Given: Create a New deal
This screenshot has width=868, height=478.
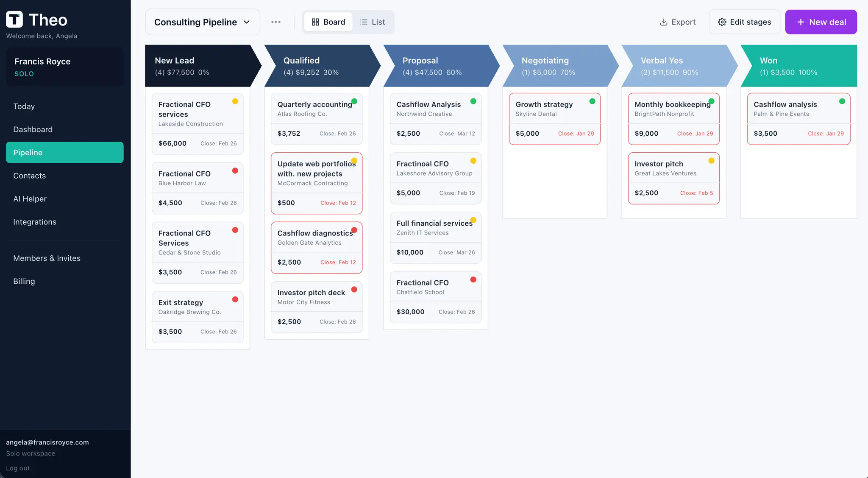Looking at the screenshot, I should (x=821, y=22).
